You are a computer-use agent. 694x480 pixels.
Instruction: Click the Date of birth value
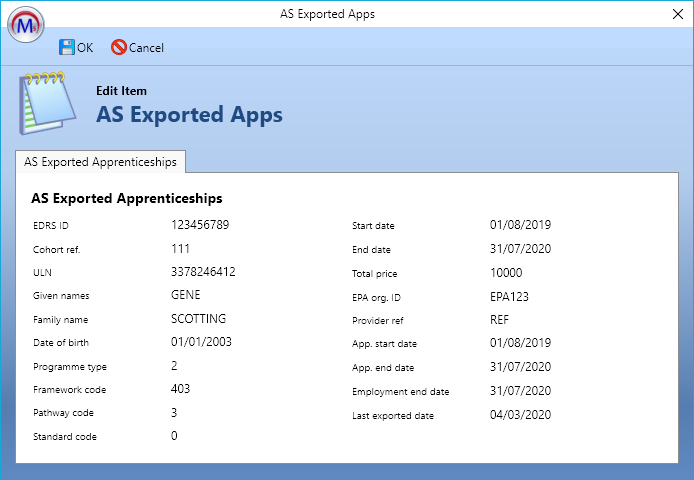click(x=202, y=343)
